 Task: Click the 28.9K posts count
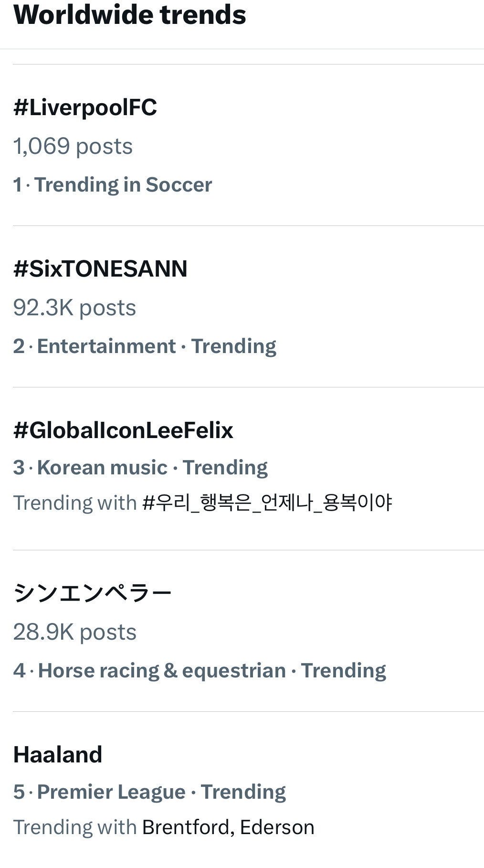(x=74, y=632)
